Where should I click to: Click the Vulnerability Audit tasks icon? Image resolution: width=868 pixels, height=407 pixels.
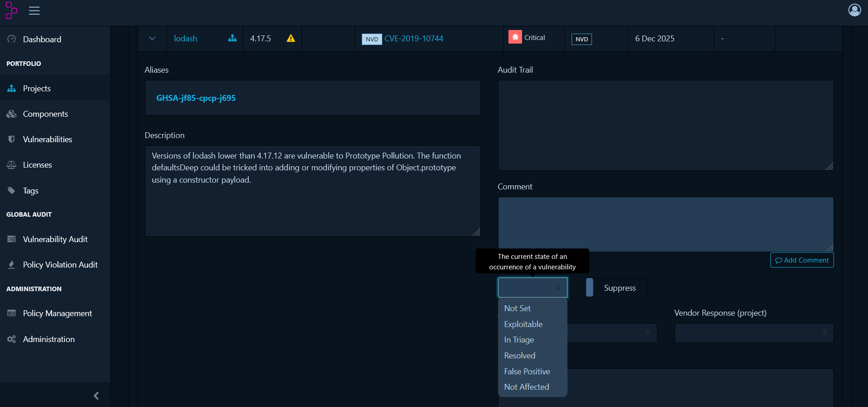(12, 239)
